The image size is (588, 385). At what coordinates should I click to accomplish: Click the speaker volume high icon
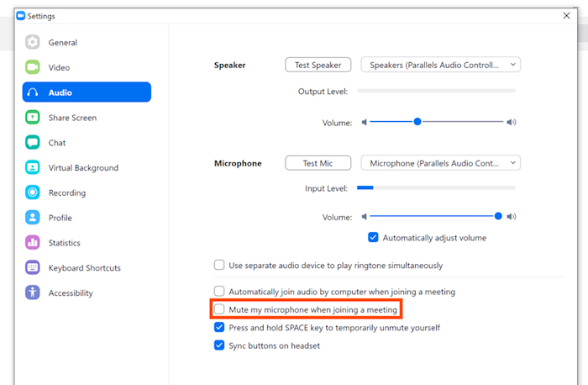pos(511,123)
